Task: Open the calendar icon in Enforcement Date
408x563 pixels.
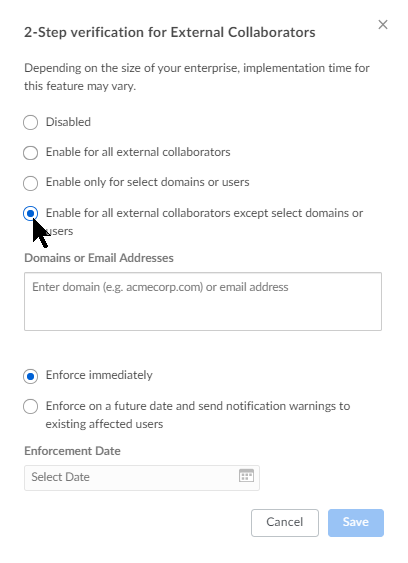Action: click(246, 475)
